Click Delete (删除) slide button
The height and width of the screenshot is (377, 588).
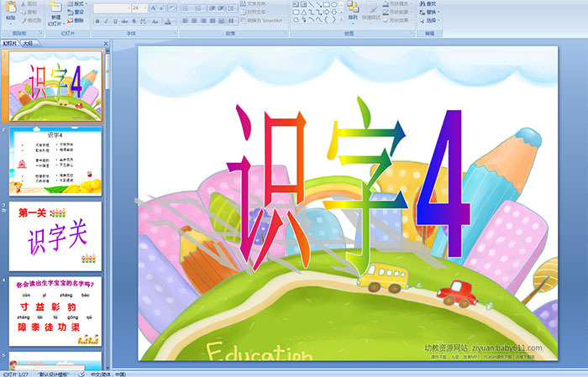point(75,20)
